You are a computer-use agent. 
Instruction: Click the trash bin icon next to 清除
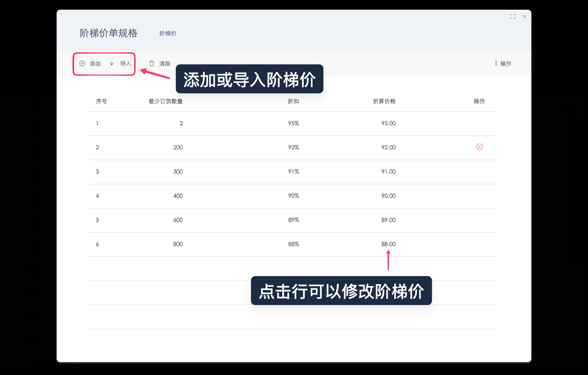[152, 63]
